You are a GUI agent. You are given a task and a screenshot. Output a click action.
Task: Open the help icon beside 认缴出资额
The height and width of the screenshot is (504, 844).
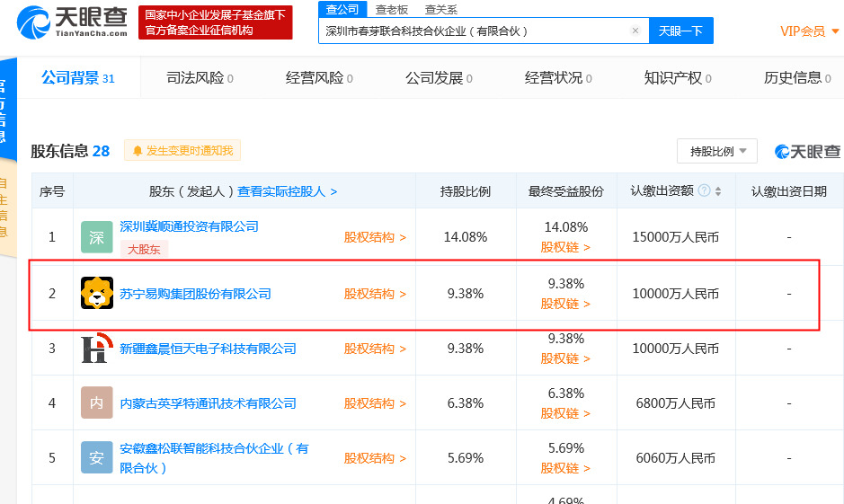(704, 190)
